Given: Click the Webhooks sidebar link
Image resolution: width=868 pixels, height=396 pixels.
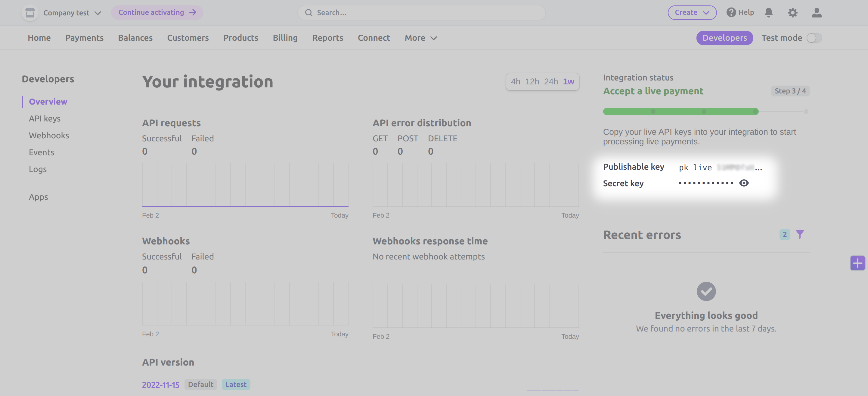Looking at the screenshot, I should point(49,135).
